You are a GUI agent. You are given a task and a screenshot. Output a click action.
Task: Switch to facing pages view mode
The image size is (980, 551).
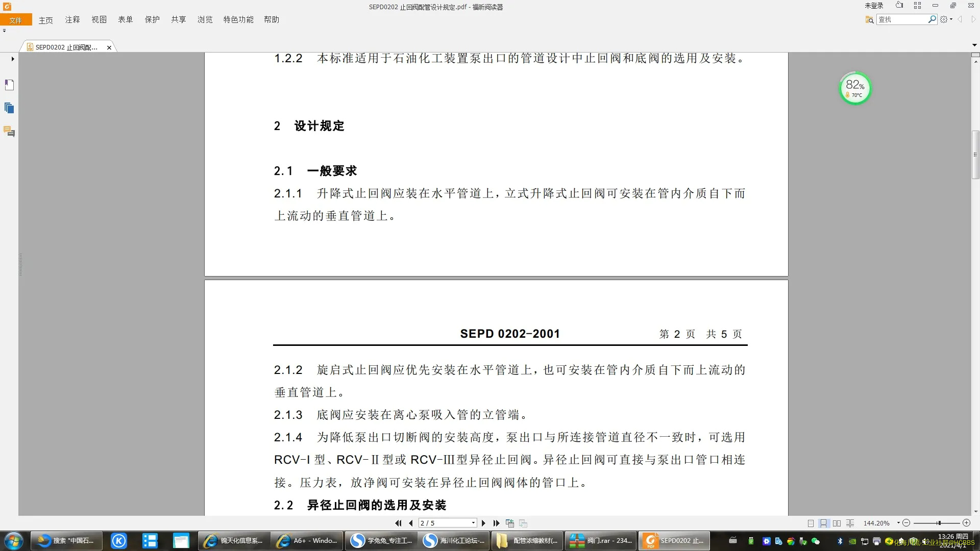coord(837,523)
